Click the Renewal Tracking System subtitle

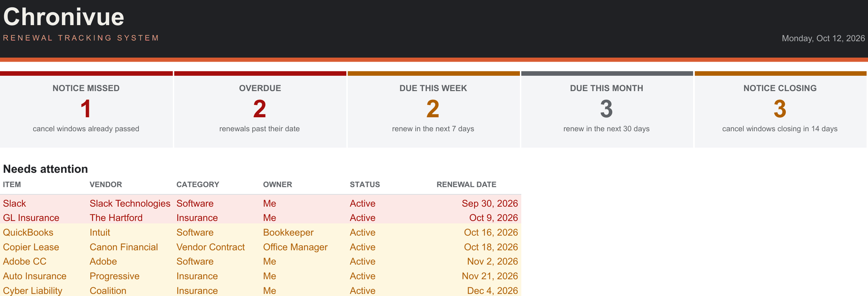point(81,38)
